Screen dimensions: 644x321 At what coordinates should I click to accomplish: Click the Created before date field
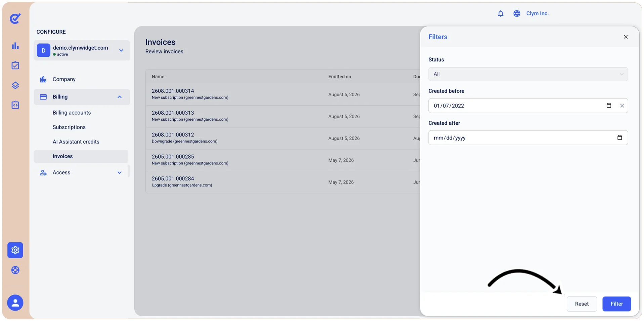click(x=528, y=106)
